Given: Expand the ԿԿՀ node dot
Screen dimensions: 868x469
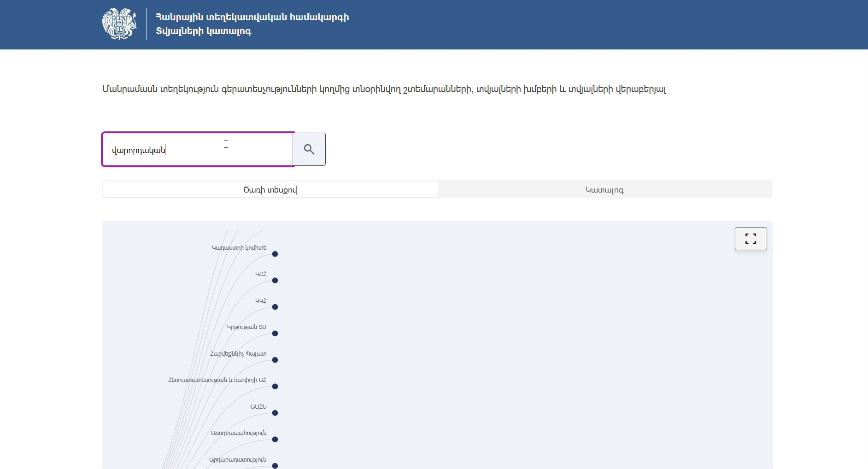Looking at the screenshot, I should coord(275,307).
